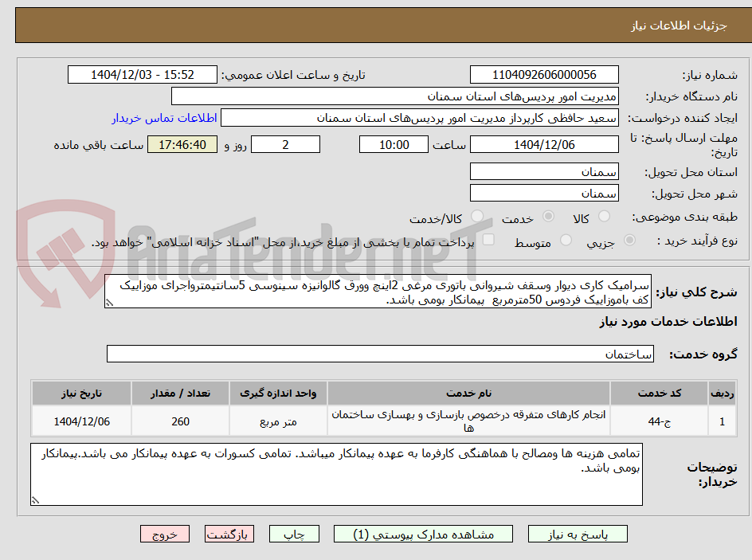Click the کد خدمت column header

pos(660,394)
